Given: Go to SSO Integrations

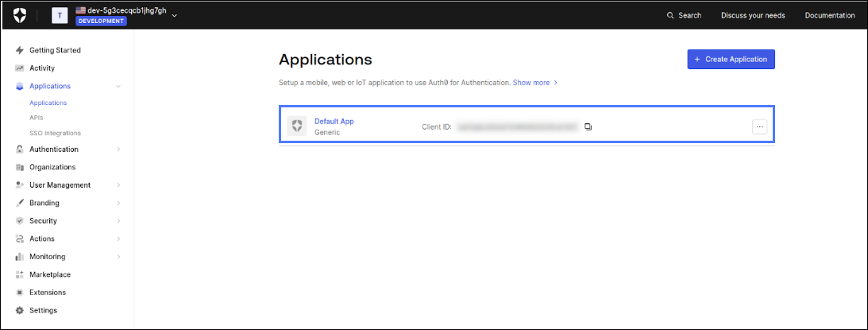Looking at the screenshot, I should tap(55, 133).
